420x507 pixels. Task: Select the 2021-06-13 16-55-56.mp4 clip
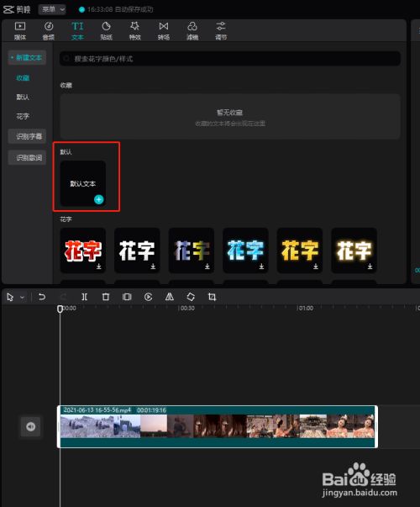[x=218, y=426]
